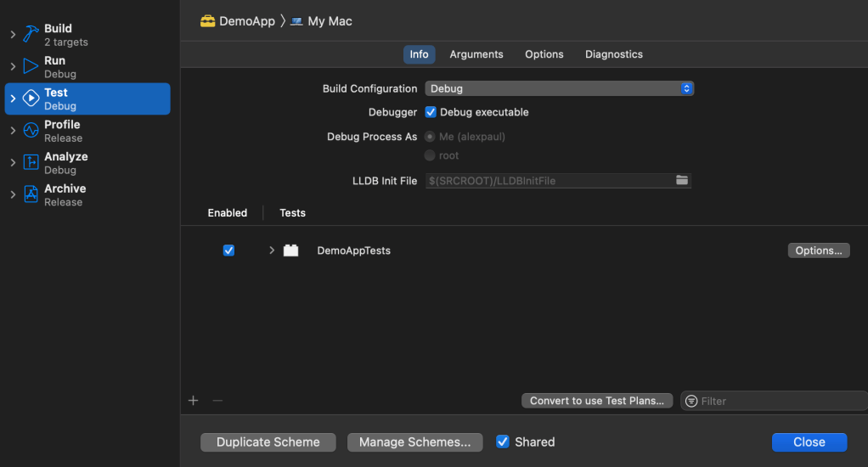Click the Profile instrument icon

coord(31,131)
